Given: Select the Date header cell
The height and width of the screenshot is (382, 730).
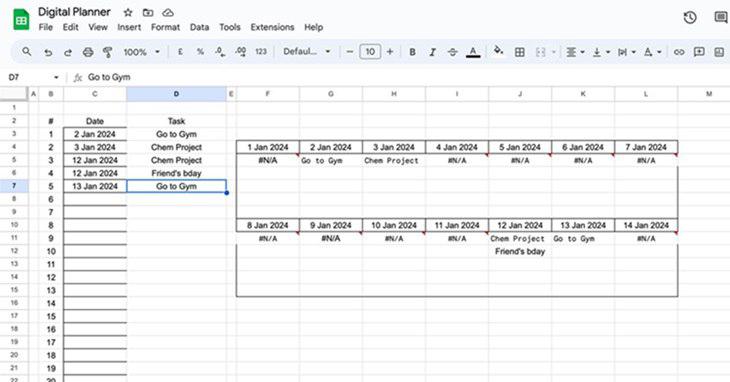Looking at the screenshot, I should coord(95,121).
